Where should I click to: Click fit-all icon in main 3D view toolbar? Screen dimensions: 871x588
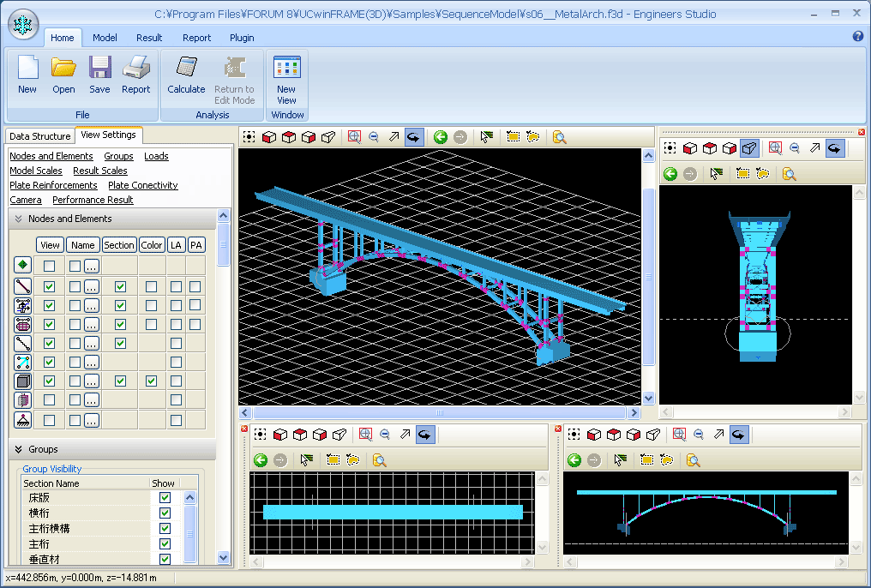pyautogui.click(x=249, y=137)
